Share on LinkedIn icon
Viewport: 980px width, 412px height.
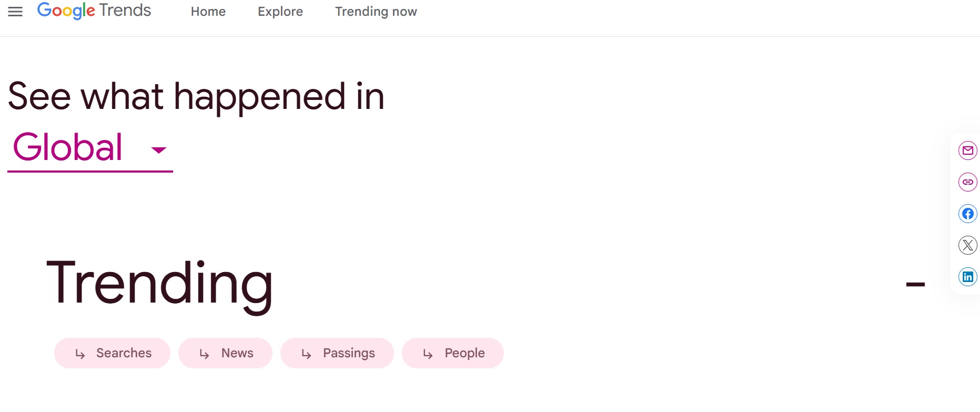tap(967, 277)
